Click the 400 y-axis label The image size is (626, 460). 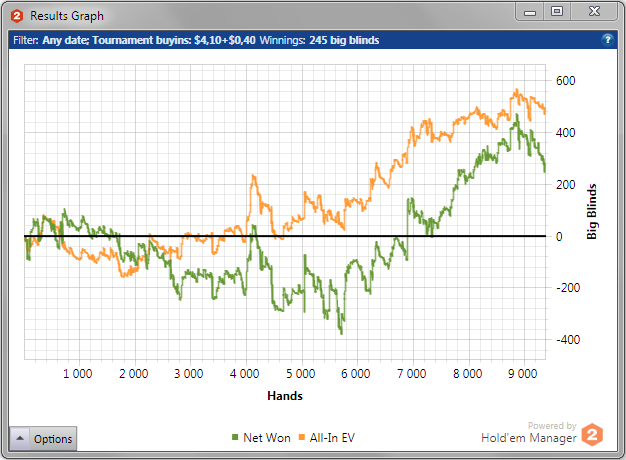(x=566, y=133)
